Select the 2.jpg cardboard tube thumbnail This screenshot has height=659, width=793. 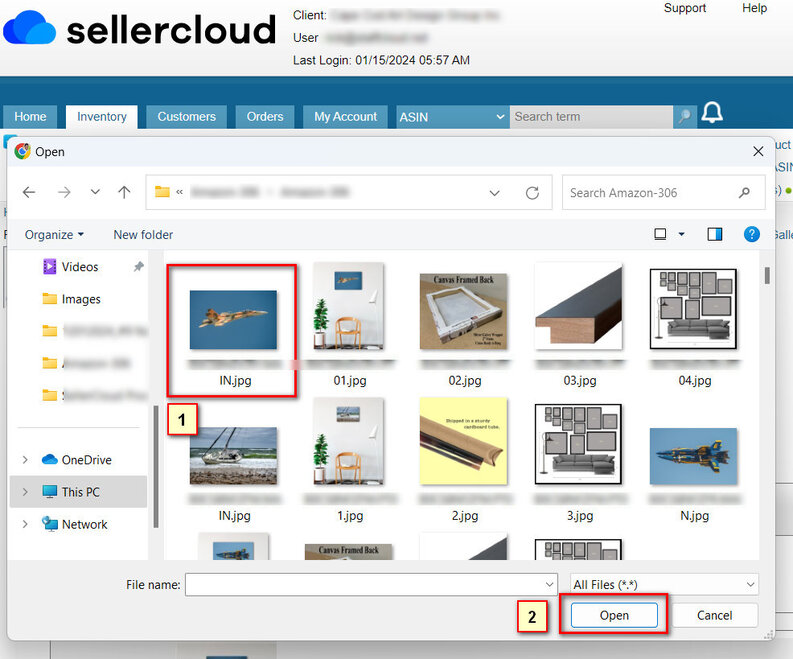point(463,442)
